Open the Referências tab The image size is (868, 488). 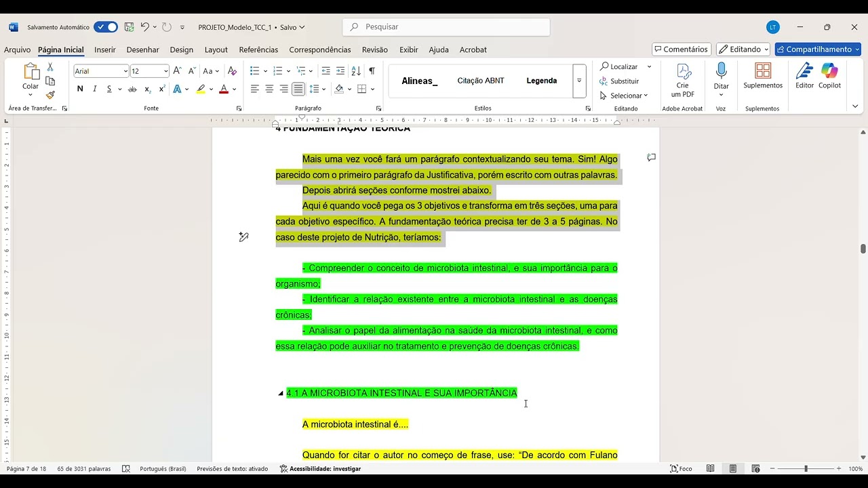(258, 49)
